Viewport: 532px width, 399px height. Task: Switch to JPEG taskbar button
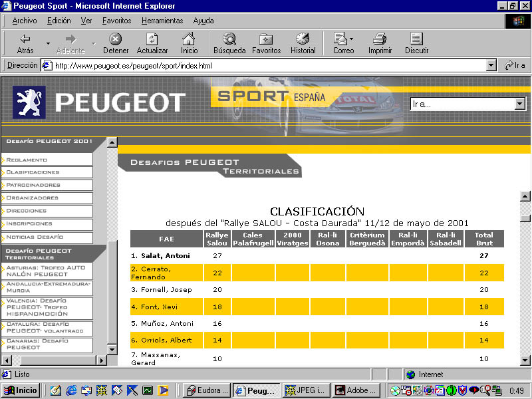pos(306,390)
